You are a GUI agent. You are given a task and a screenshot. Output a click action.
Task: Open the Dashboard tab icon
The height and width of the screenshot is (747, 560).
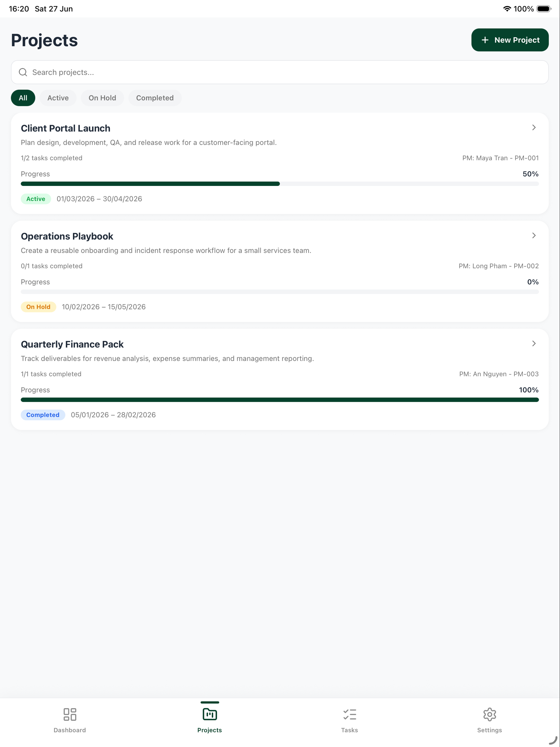click(x=69, y=714)
